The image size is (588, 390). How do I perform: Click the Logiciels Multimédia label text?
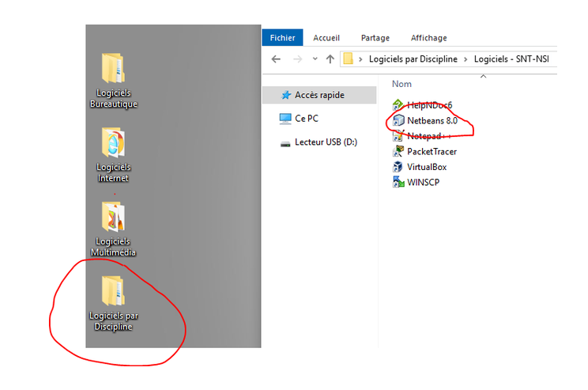pyautogui.click(x=113, y=247)
